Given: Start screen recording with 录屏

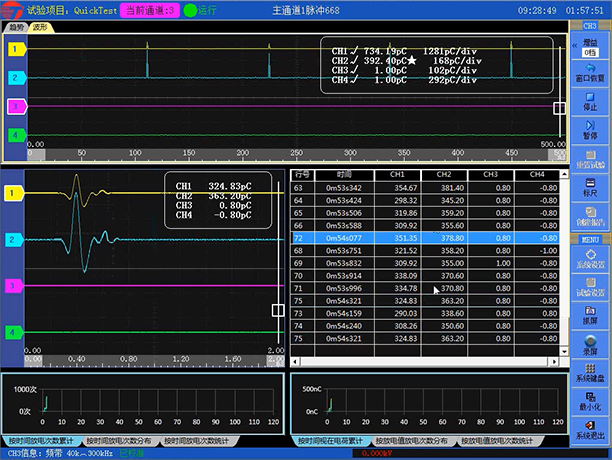Looking at the screenshot, I should (590, 343).
